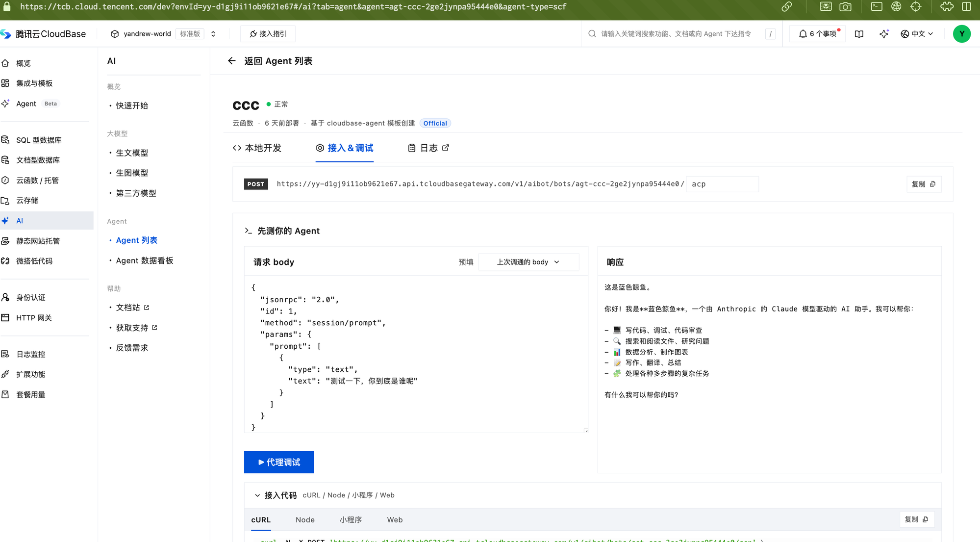Screen dimensions: 980x542
Task: Click the back arrow to Agent list
Action: point(231,61)
